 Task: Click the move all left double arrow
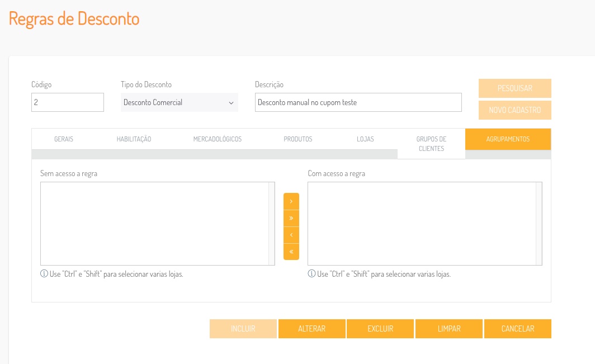(x=291, y=252)
